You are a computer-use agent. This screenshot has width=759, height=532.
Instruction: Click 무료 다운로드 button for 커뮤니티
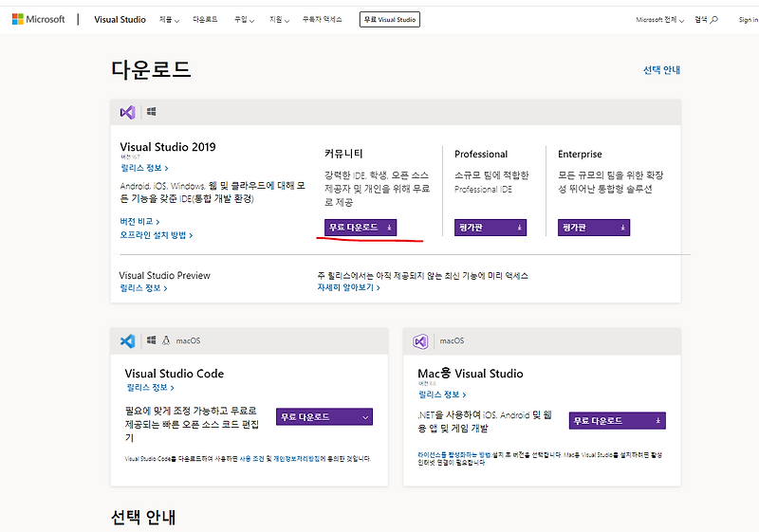(x=361, y=228)
